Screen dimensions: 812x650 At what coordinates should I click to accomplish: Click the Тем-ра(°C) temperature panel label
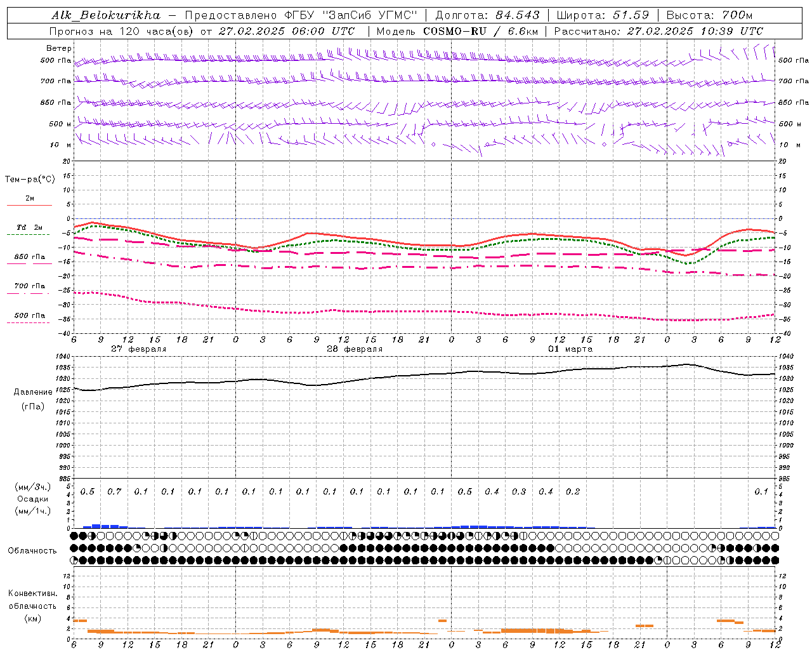click(x=30, y=180)
